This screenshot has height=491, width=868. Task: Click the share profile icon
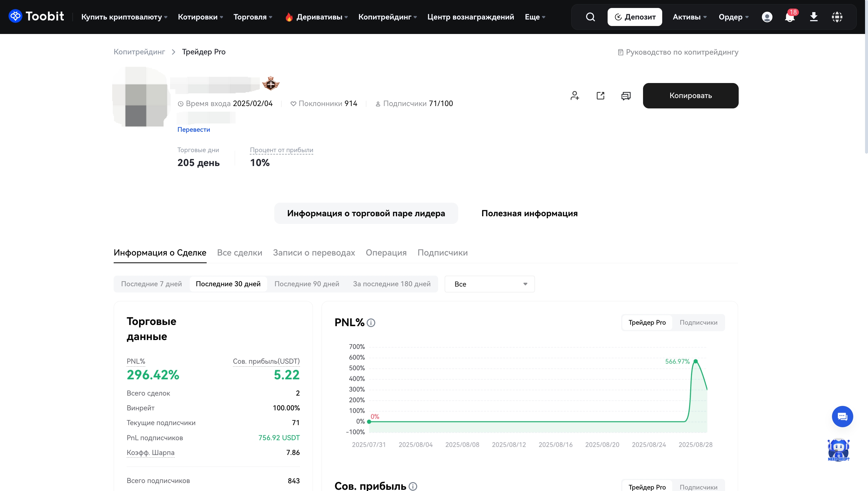[x=601, y=96]
